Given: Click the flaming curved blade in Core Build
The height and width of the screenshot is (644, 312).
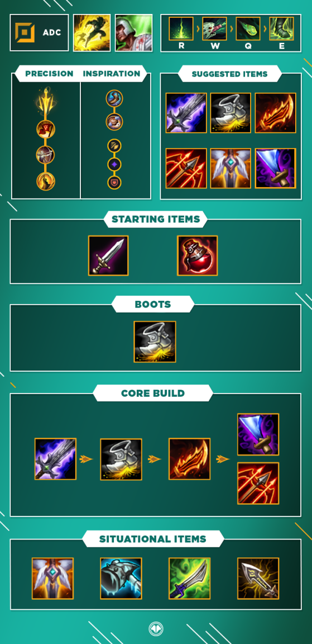Looking at the screenshot, I should pos(189,459).
